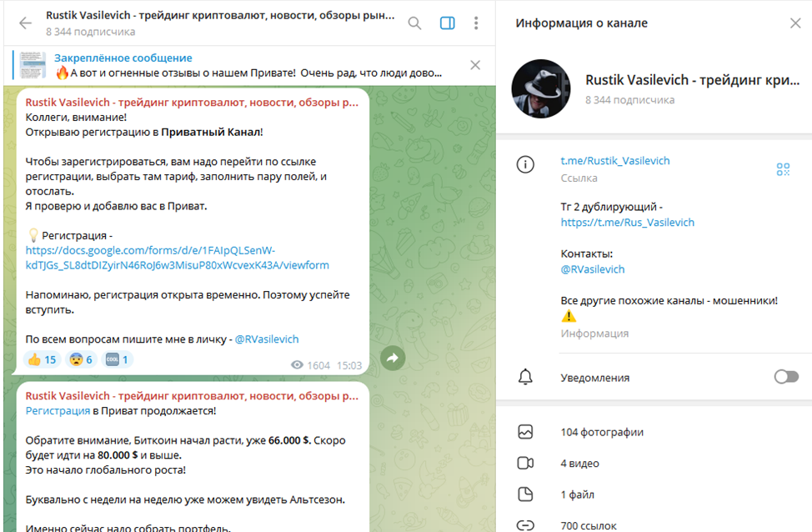
Task: Forward the first message with share arrow
Action: click(393, 358)
